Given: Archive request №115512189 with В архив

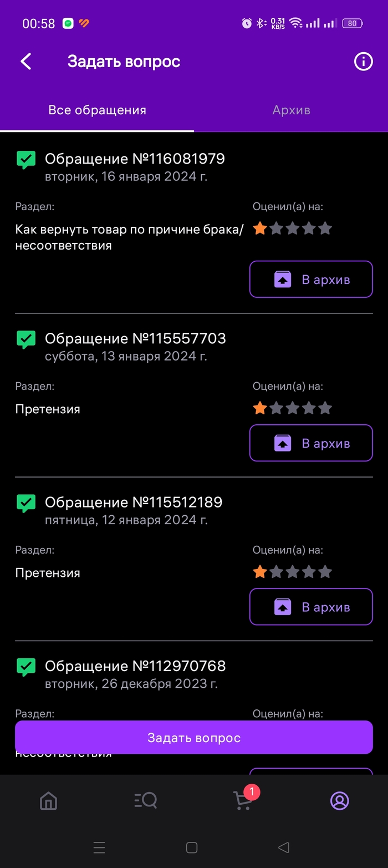Looking at the screenshot, I should [x=311, y=607].
